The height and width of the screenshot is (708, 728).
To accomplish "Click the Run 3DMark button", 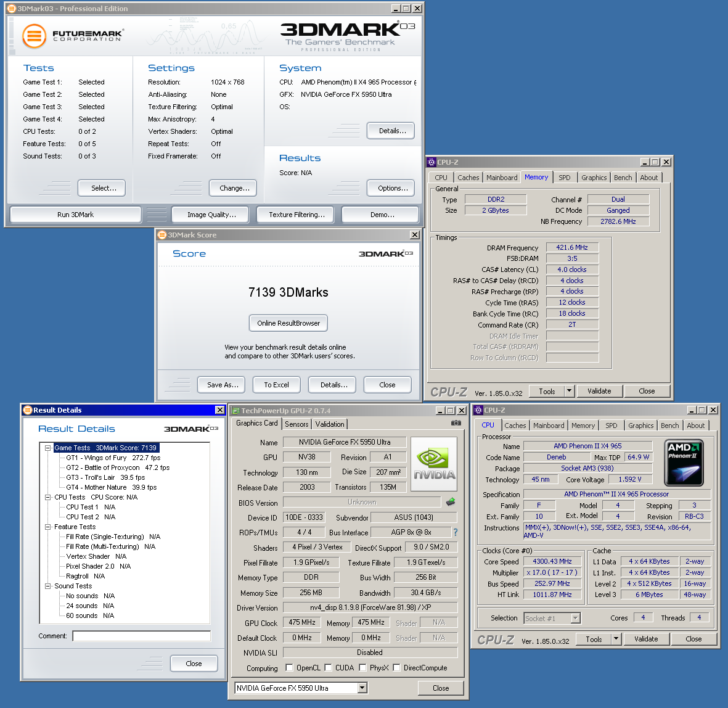I will 75,215.
